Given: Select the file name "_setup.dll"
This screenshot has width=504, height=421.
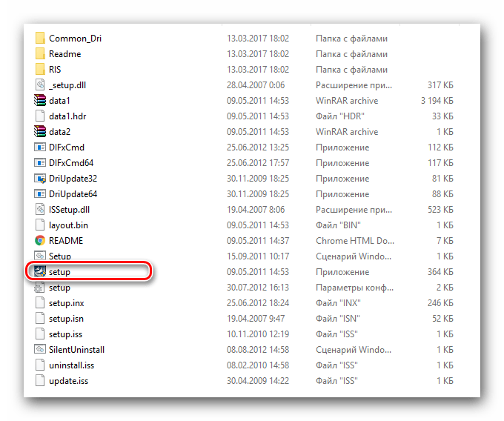Looking at the screenshot, I should coord(67,85).
